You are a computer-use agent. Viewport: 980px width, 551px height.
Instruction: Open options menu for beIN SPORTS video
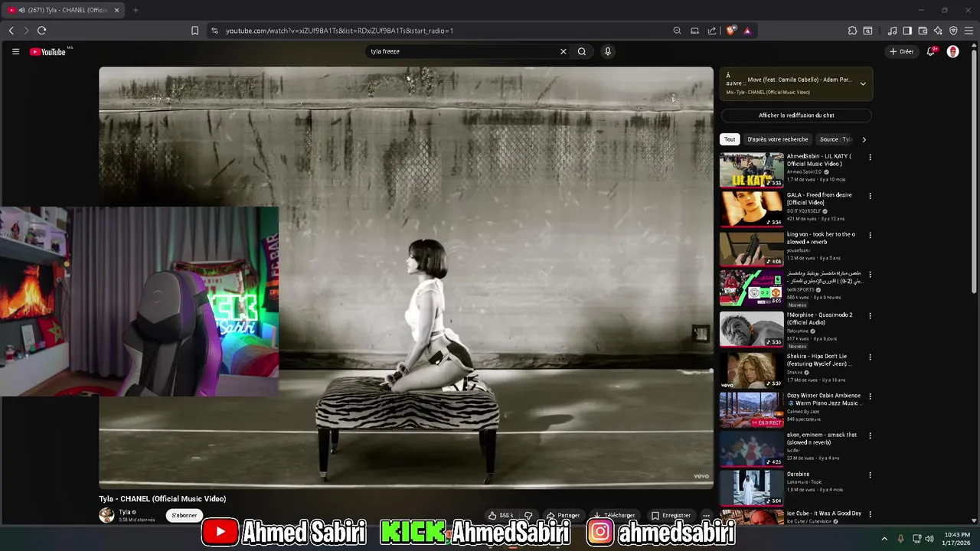coord(870,274)
